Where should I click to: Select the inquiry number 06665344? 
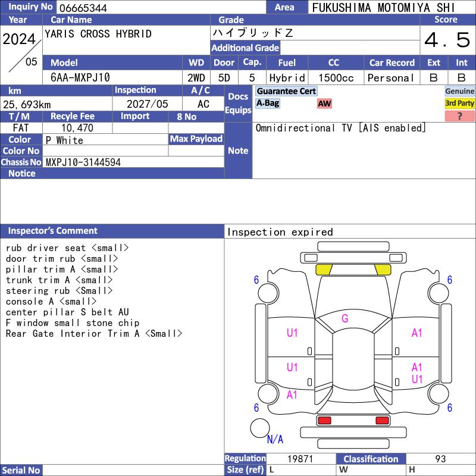pos(83,8)
